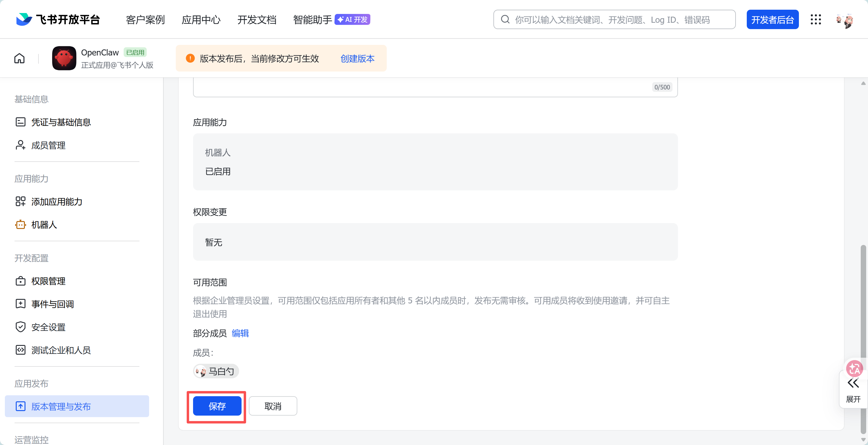The image size is (868, 445).
Task: Open 安全设置 shield item
Action: [48, 327]
